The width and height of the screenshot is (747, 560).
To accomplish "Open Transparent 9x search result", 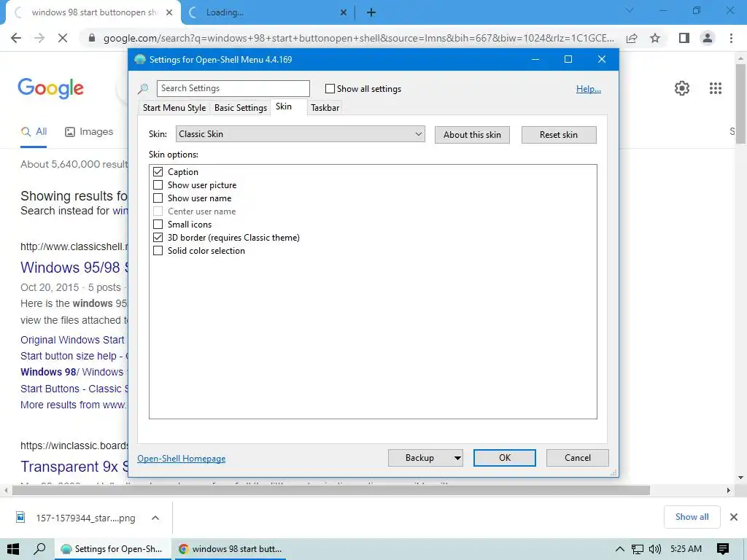I will 74,467.
